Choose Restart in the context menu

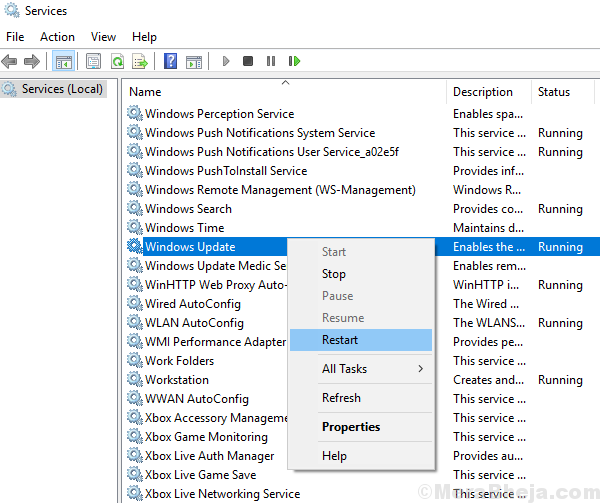pos(340,340)
